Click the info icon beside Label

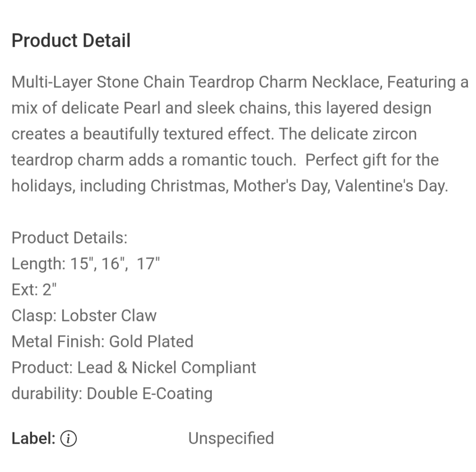point(69,438)
